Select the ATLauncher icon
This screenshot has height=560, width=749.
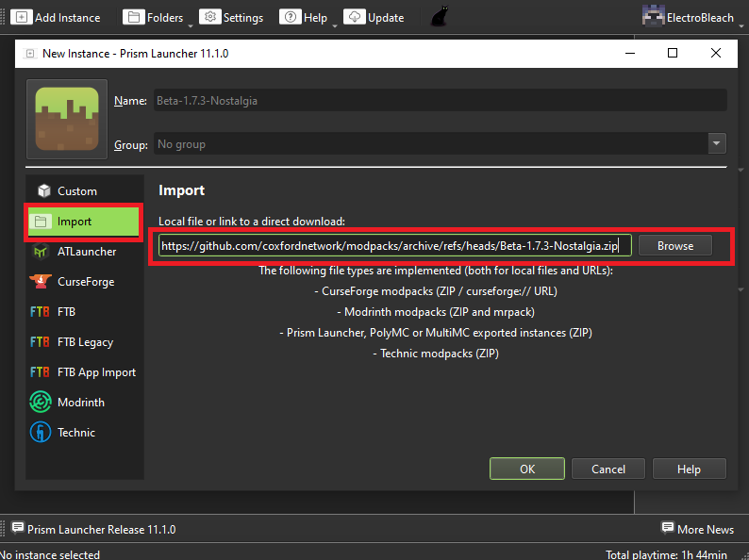pos(41,251)
